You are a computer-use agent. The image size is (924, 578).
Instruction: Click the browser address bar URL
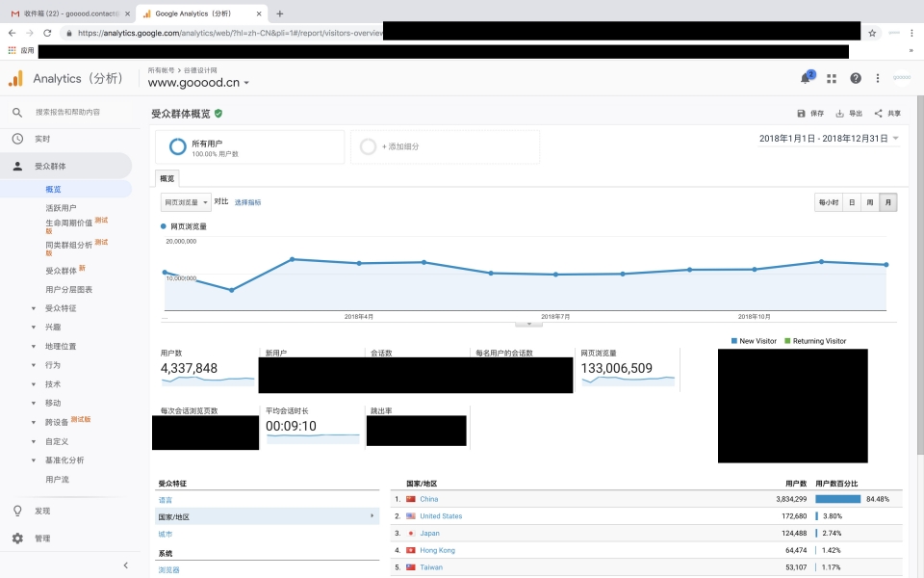pos(230,33)
